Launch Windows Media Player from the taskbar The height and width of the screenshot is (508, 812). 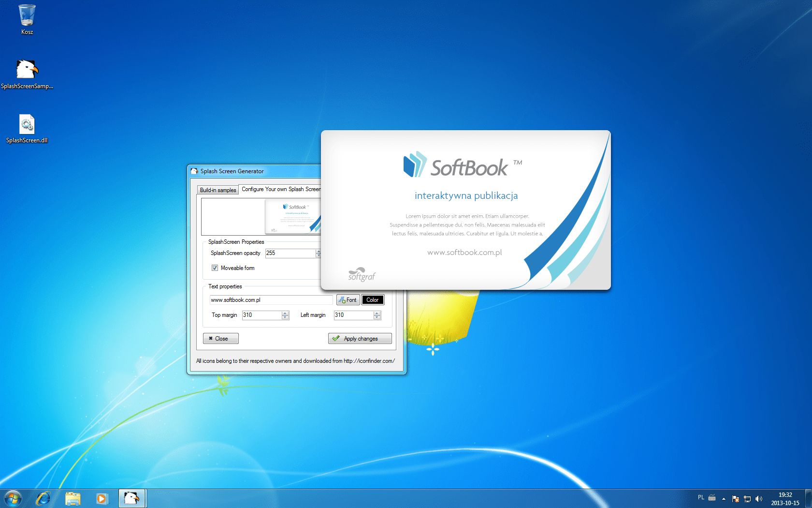(101, 498)
